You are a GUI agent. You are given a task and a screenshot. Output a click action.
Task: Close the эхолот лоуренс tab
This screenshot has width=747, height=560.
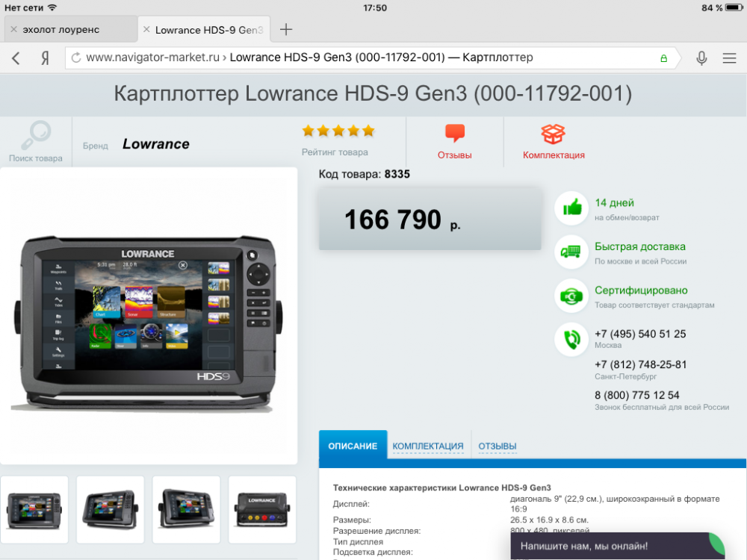click(13, 30)
